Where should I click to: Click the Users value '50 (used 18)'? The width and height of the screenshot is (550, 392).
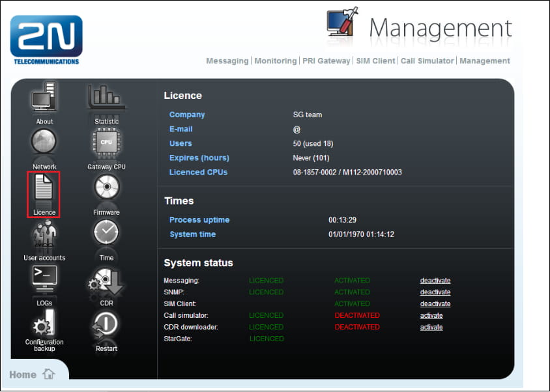pyautogui.click(x=313, y=143)
